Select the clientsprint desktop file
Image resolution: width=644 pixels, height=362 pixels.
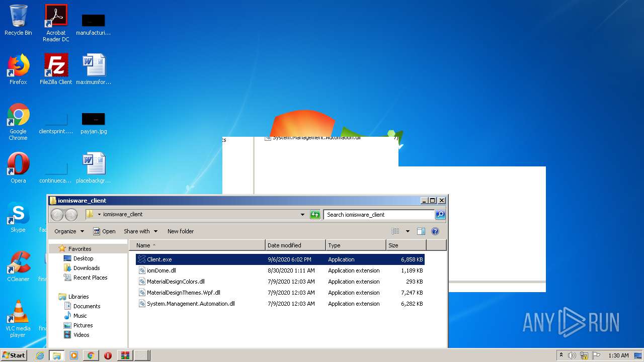pos(56,123)
